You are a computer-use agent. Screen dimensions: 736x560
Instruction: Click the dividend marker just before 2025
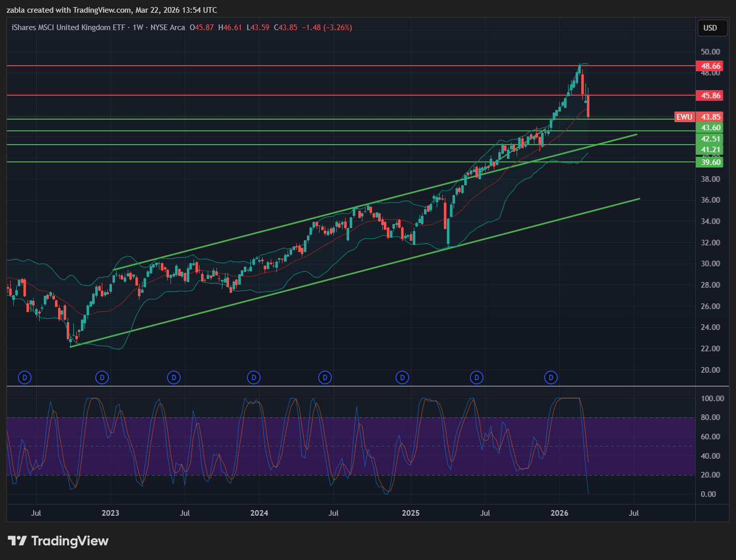(x=403, y=377)
